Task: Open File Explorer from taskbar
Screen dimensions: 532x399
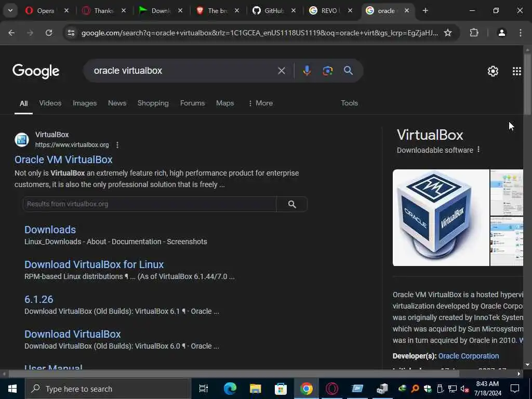Action: click(255, 389)
